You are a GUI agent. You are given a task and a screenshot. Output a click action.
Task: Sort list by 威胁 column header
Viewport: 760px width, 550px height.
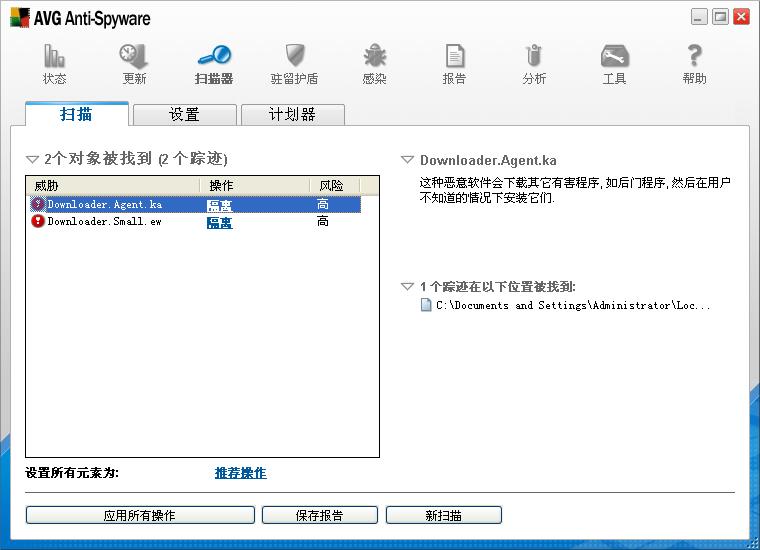[113, 186]
